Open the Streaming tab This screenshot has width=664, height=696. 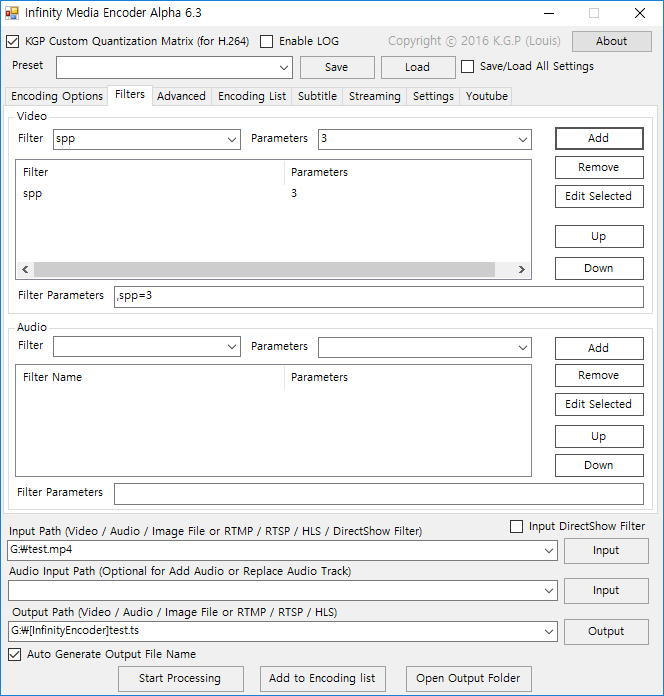375,96
